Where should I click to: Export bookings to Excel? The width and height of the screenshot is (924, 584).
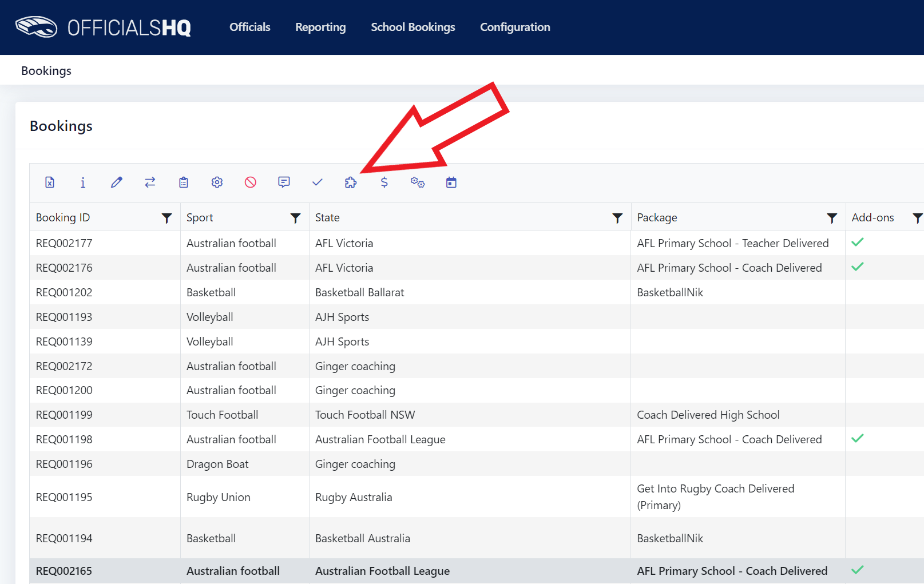click(50, 182)
